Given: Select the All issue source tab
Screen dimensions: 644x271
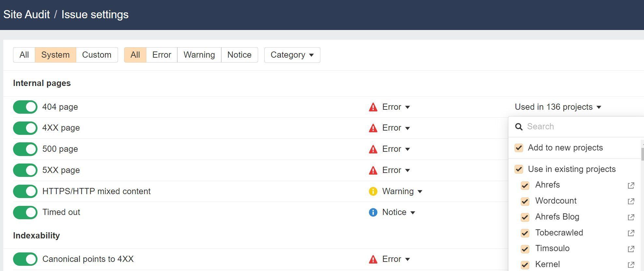Looking at the screenshot, I should click(x=24, y=55).
